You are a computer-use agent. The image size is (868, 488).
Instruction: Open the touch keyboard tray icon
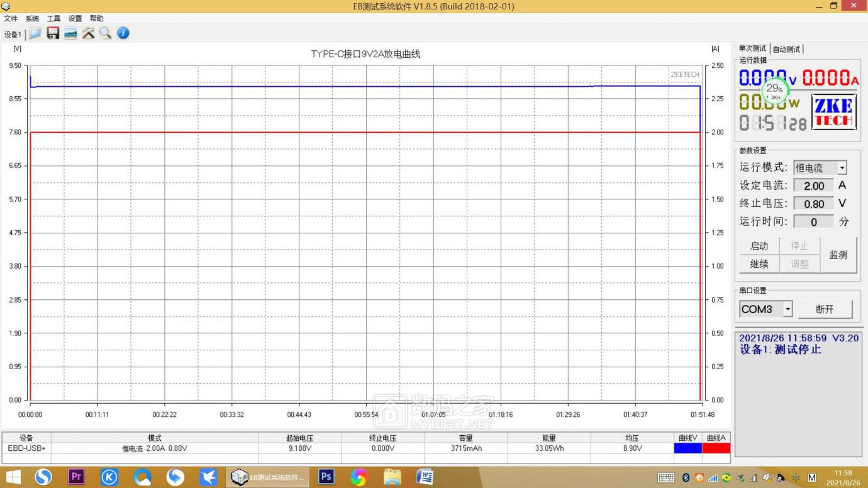pyautogui.click(x=666, y=478)
